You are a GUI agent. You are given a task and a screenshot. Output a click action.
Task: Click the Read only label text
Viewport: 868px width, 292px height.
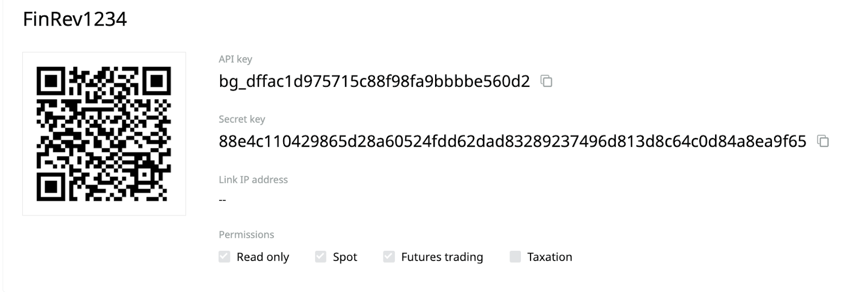pos(263,257)
